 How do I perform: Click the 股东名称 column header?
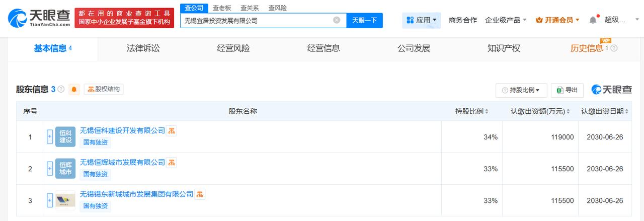[x=243, y=111]
